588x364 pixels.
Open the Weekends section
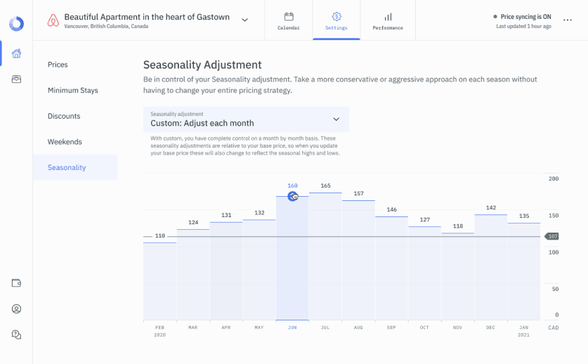pos(65,142)
